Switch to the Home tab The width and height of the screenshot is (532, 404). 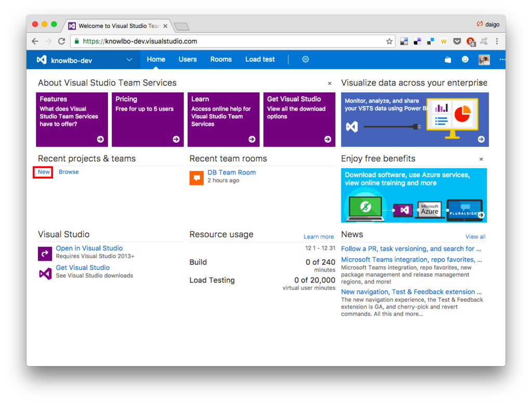pyautogui.click(x=156, y=59)
